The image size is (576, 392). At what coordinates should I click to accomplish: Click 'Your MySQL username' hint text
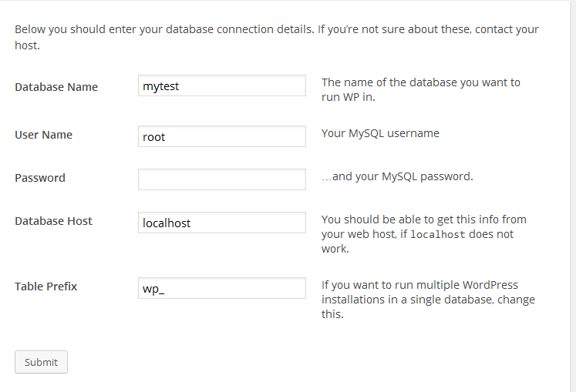point(380,133)
